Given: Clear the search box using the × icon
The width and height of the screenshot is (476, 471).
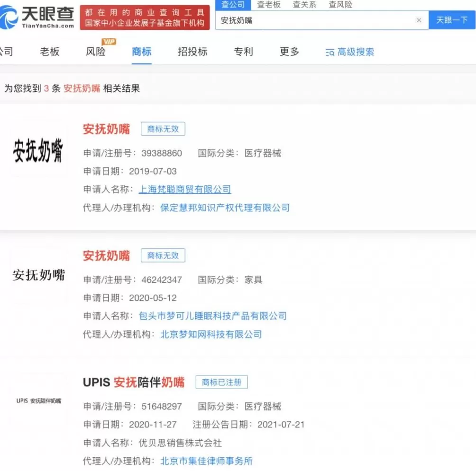Looking at the screenshot, I should [x=419, y=20].
